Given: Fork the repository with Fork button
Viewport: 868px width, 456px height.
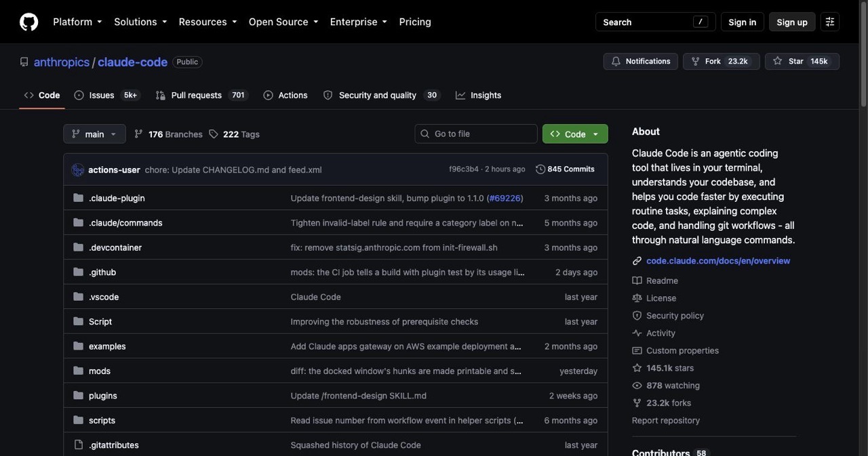Looking at the screenshot, I should pos(721,61).
